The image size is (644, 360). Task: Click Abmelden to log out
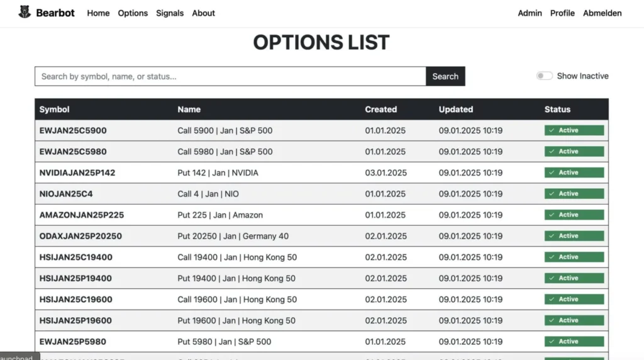click(x=602, y=13)
